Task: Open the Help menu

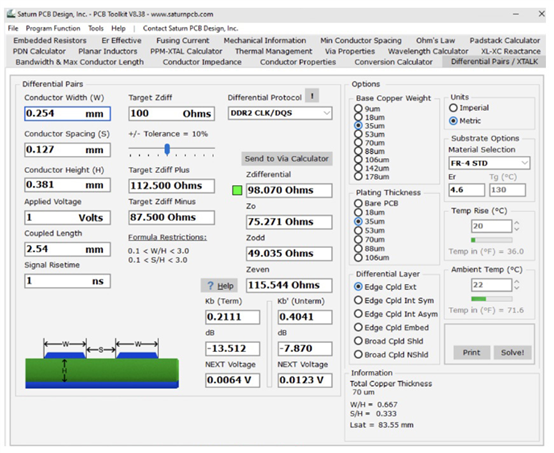Action: (x=118, y=28)
